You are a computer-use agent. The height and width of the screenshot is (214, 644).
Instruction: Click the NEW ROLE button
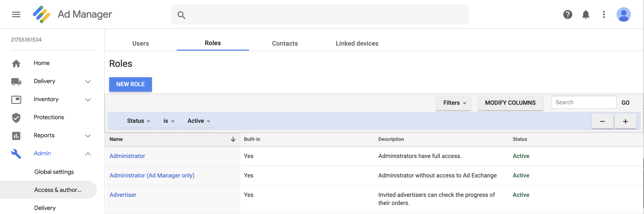coord(130,84)
